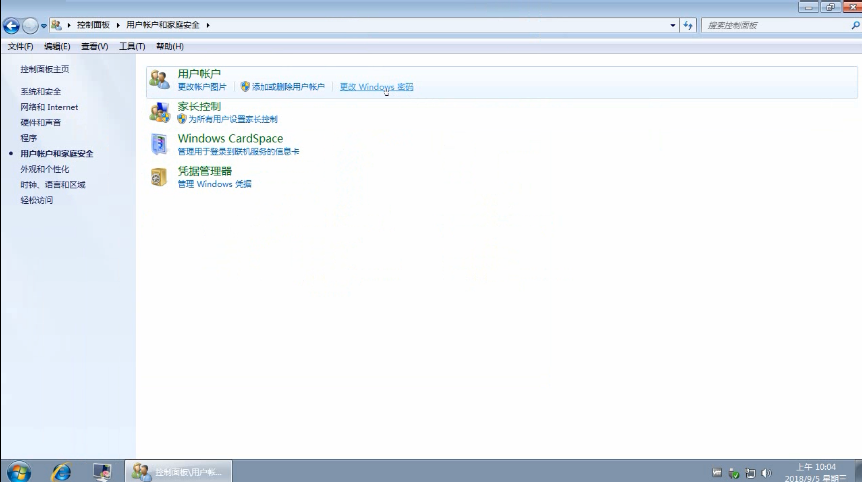Open the 编辑(E) menu
Viewport: 862px width, 482px height.
tap(57, 47)
